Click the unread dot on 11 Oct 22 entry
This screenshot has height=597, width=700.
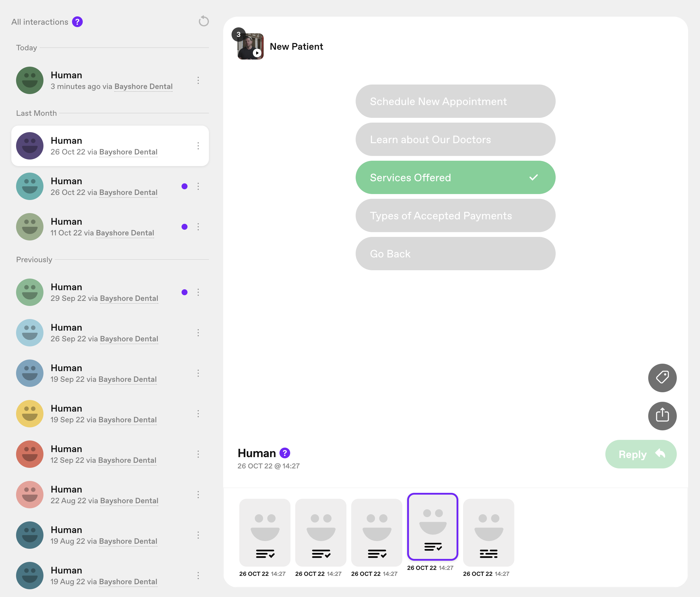(x=185, y=227)
